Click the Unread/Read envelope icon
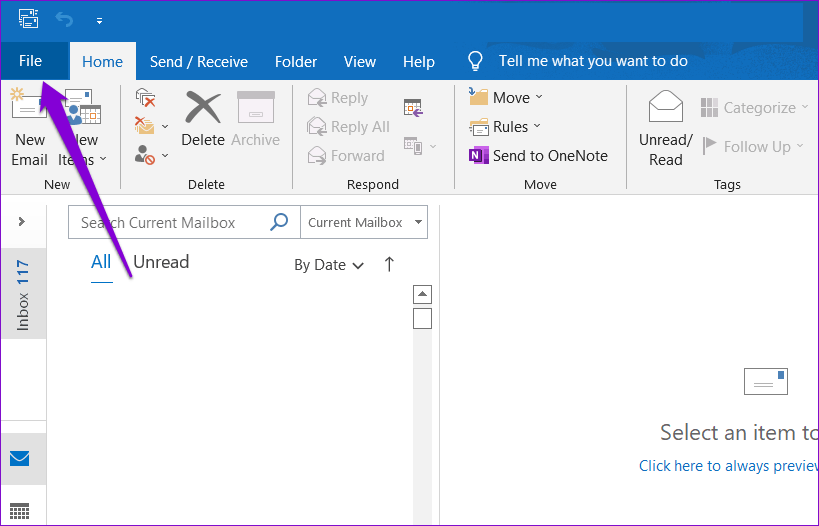This screenshot has width=819, height=526. [665, 108]
